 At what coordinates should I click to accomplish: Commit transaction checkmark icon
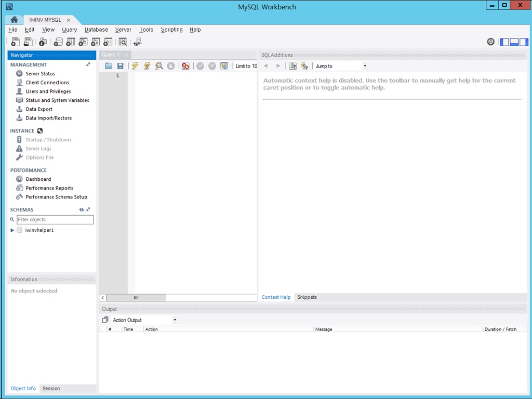(x=200, y=66)
